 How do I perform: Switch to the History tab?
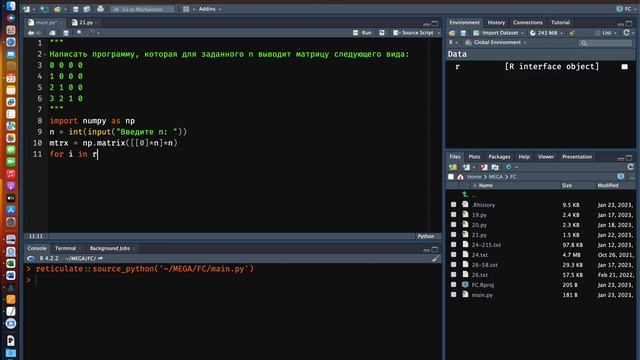(x=496, y=22)
